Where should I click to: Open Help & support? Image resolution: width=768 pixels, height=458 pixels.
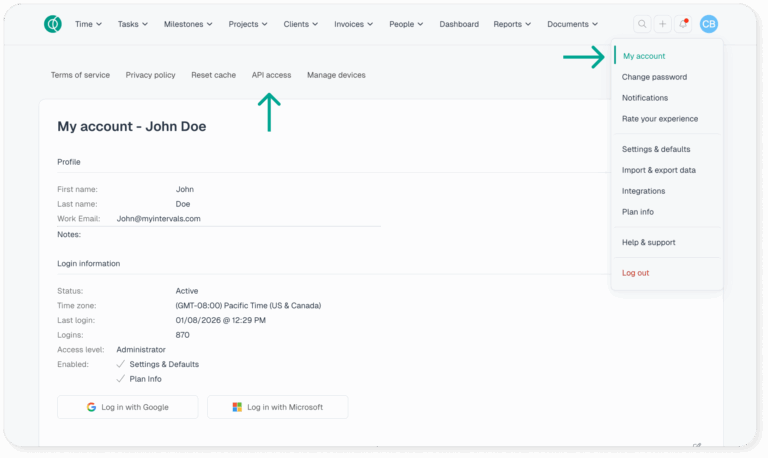click(648, 242)
